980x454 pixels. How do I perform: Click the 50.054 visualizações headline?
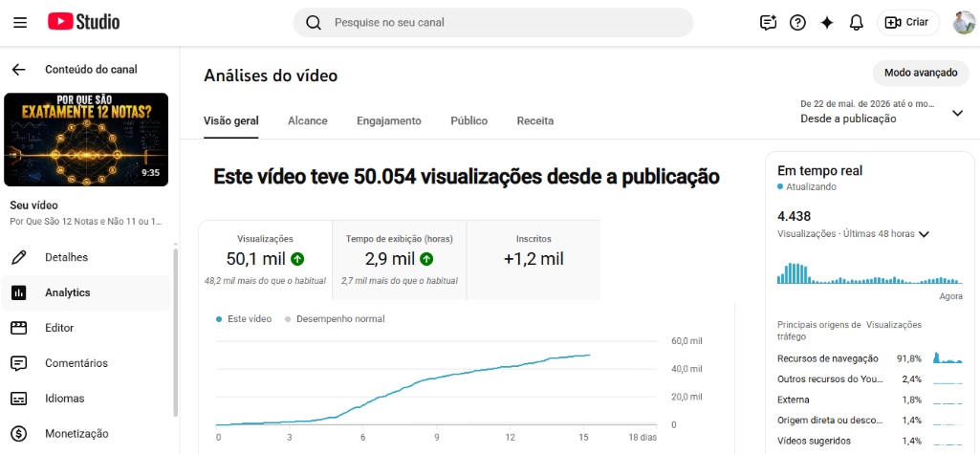point(467,178)
